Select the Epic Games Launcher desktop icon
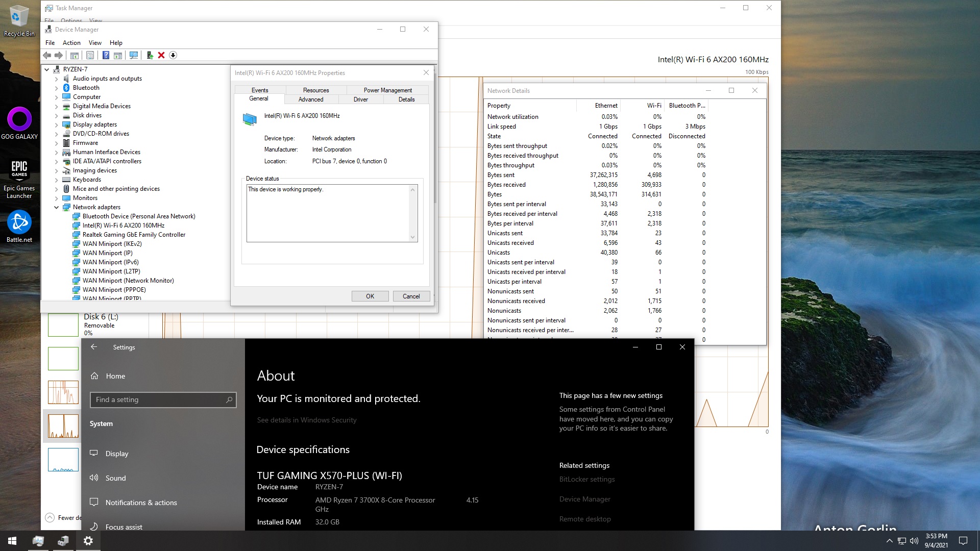Image resolution: width=980 pixels, height=551 pixels. [x=19, y=179]
